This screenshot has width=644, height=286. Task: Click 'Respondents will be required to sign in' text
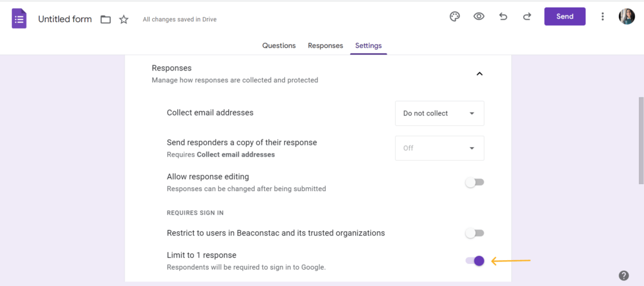246,267
